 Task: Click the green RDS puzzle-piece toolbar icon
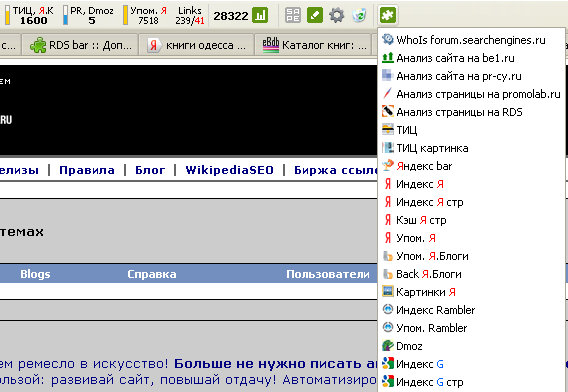coord(388,15)
